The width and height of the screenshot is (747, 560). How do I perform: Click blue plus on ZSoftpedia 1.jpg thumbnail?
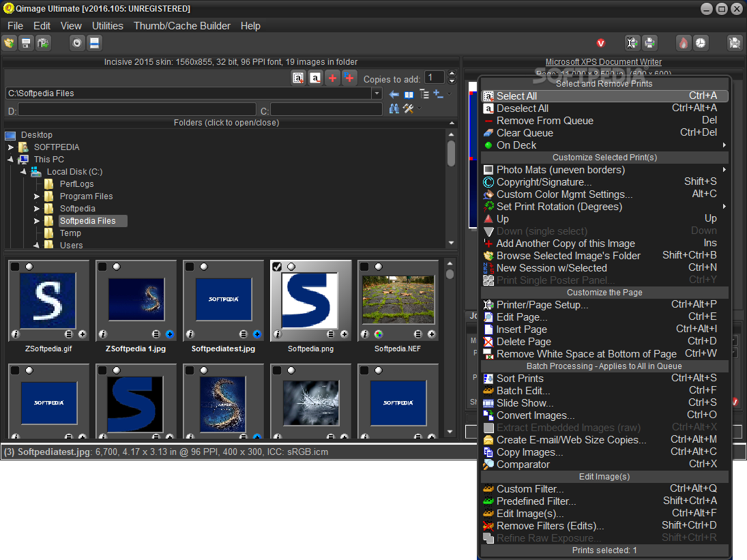click(170, 334)
